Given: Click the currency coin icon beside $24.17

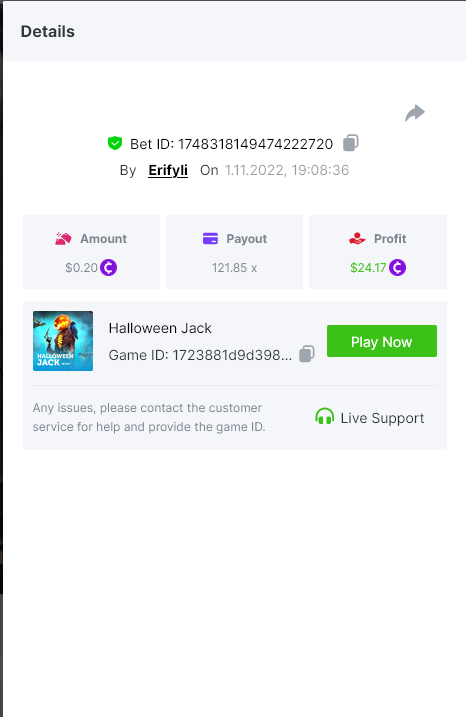Looking at the screenshot, I should (397, 267).
